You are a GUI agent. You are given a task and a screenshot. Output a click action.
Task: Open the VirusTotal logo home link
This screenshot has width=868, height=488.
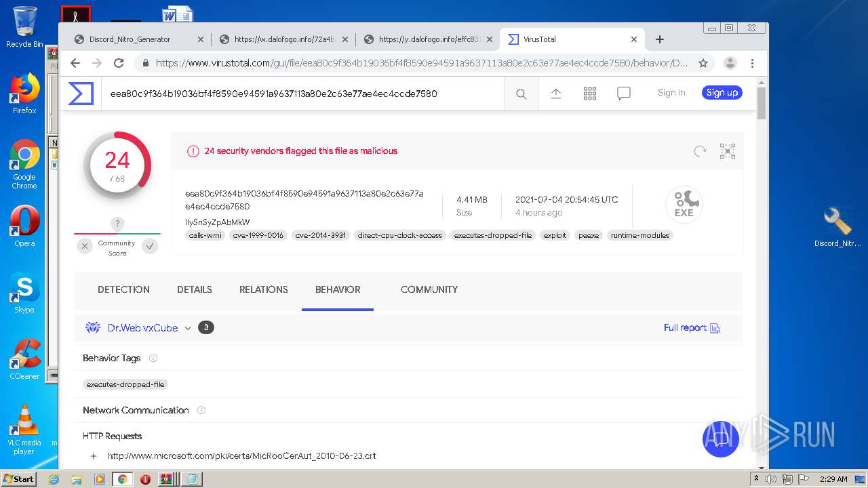click(x=81, y=94)
